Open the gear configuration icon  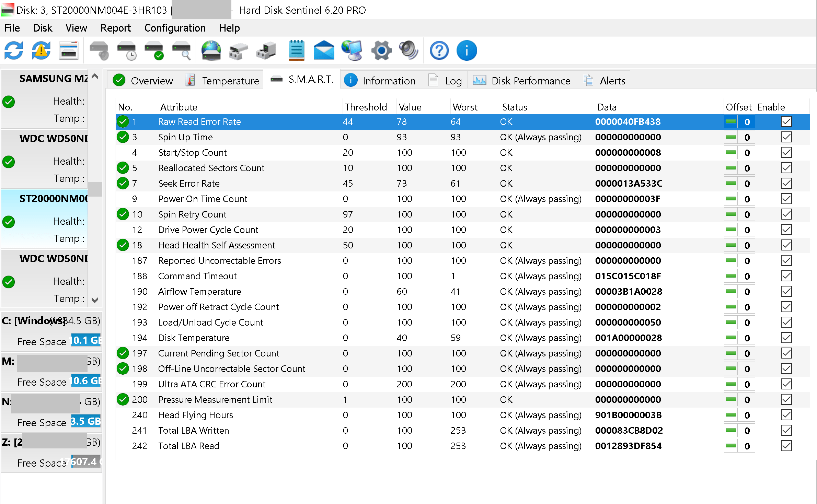tap(381, 51)
